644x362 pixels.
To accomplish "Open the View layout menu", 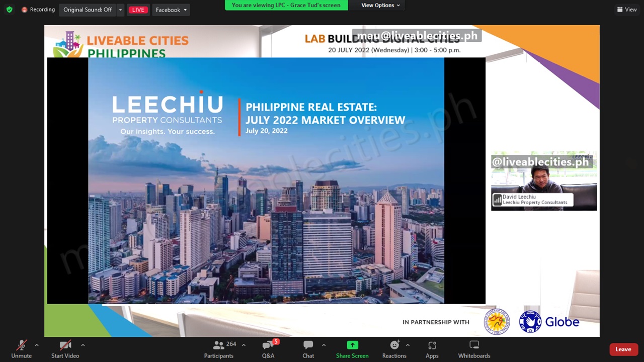I will tap(627, 10).
